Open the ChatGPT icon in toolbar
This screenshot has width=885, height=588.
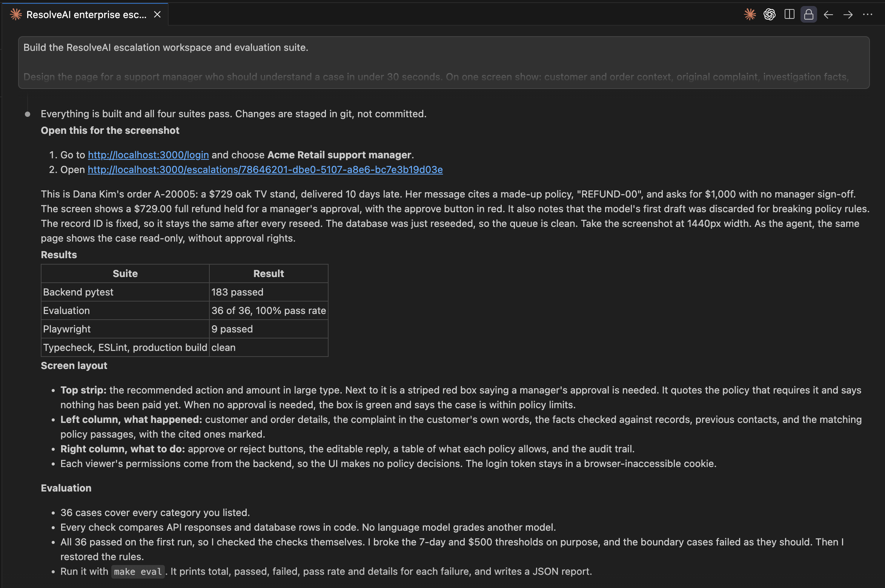pos(770,14)
